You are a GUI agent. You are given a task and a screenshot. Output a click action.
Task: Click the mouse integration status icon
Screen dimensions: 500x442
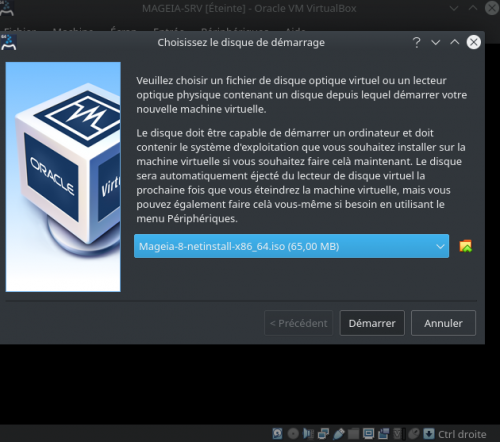tap(414, 434)
